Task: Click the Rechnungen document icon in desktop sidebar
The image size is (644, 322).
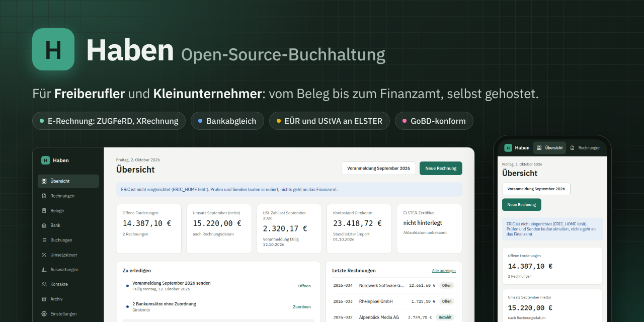Action: coord(44,196)
